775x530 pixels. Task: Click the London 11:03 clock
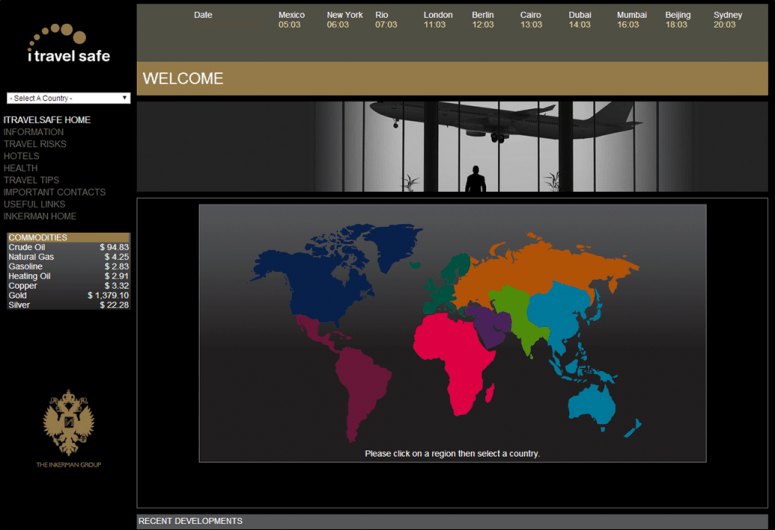coord(438,20)
